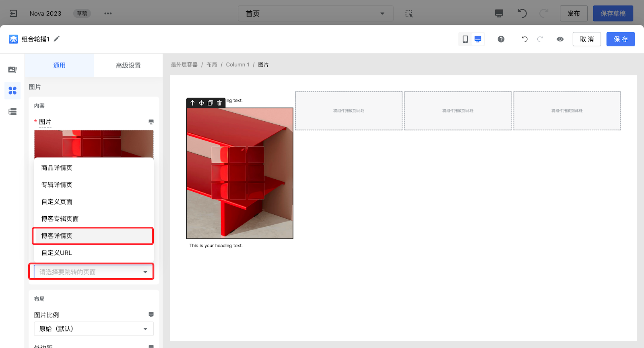Duplicate the selected image element
Image resolution: width=644 pixels, height=348 pixels.
point(210,103)
